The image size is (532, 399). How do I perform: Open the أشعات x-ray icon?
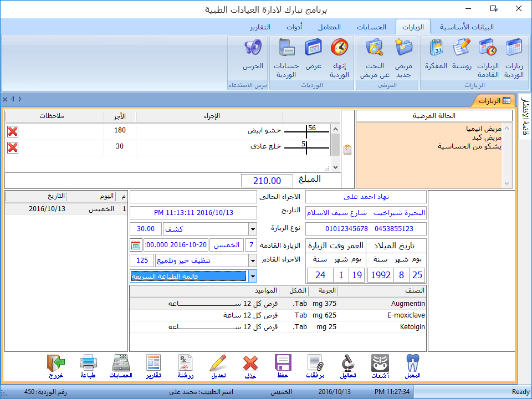(x=380, y=367)
